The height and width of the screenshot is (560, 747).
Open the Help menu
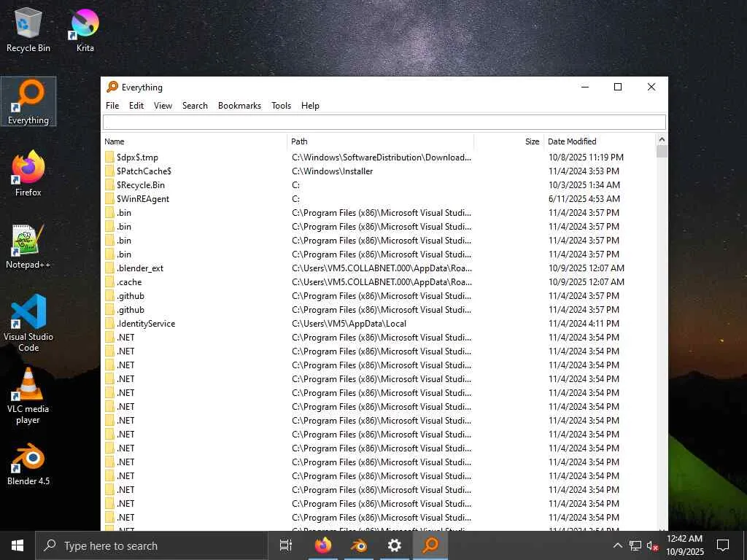pos(310,106)
